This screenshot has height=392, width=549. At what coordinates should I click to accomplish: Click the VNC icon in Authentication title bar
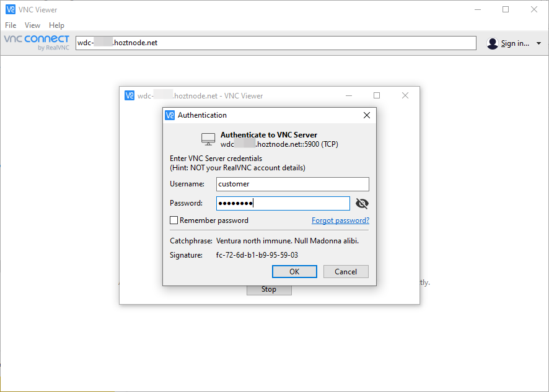pos(170,115)
